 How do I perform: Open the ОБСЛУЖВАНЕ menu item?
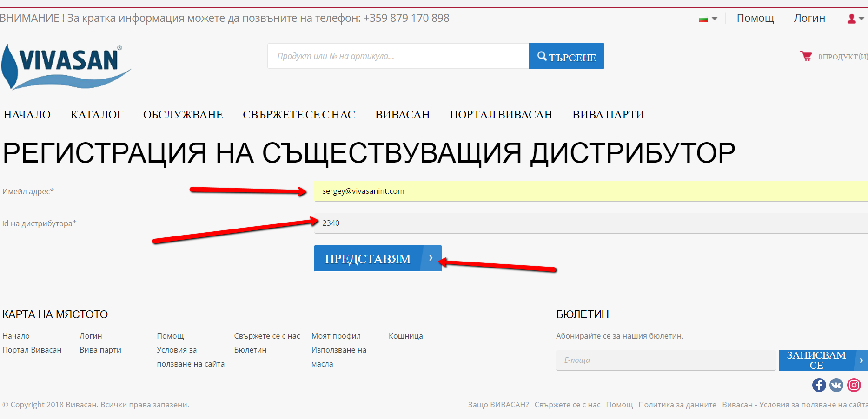pyautogui.click(x=183, y=115)
